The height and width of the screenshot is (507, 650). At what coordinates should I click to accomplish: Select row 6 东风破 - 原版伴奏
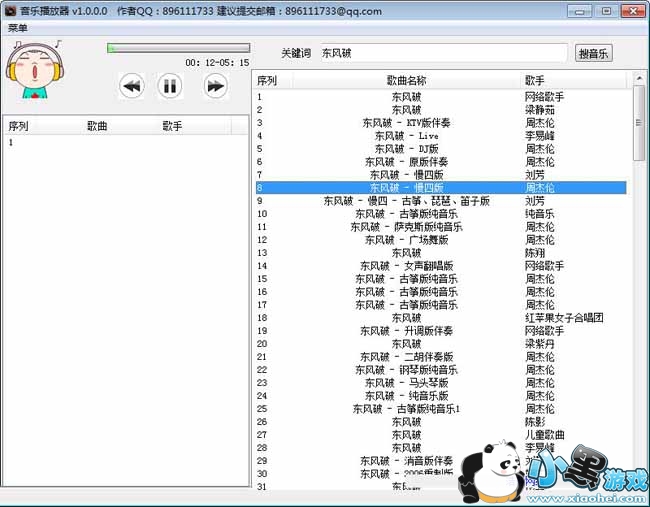click(x=441, y=162)
